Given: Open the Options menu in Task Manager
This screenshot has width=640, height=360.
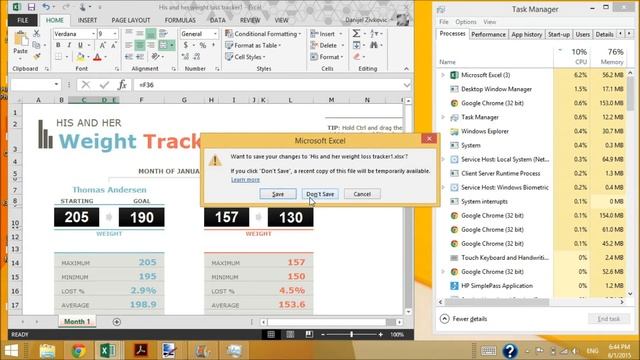Looking at the screenshot, I should pos(466,22).
